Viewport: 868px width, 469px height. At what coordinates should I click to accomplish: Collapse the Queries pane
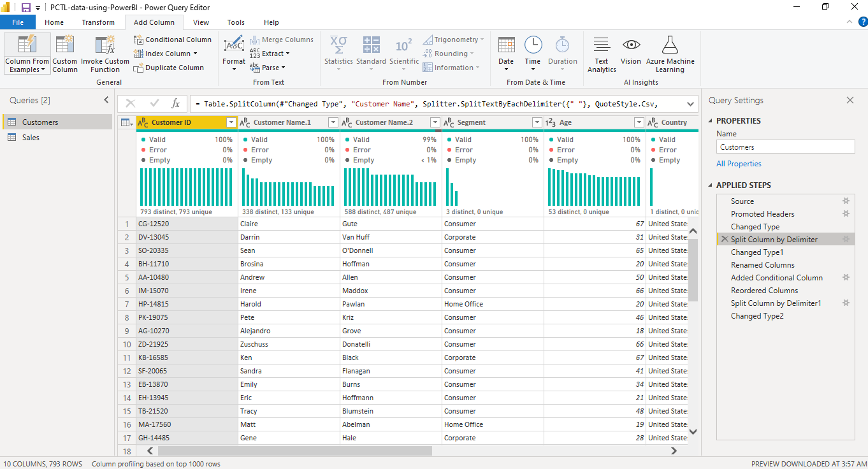[x=106, y=100]
